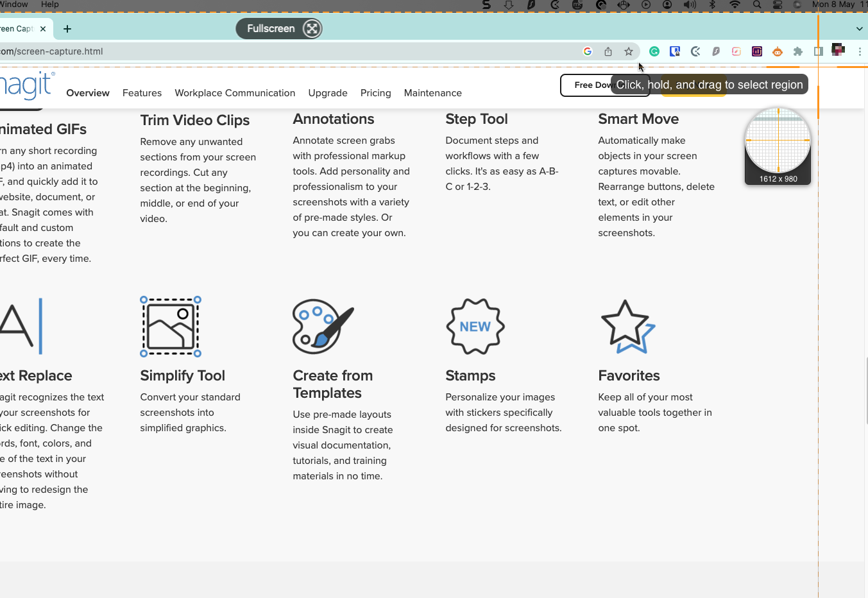
Task: Click the Stamps heading
Action: pyautogui.click(x=471, y=376)
